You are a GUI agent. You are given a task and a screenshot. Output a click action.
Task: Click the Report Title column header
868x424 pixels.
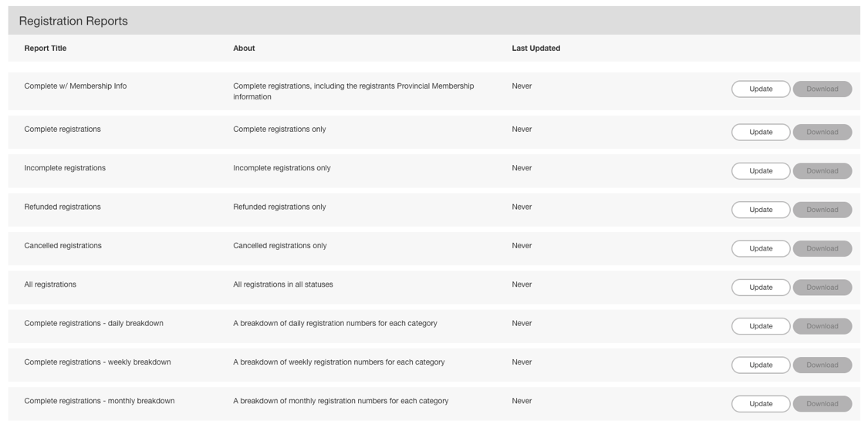click(46, 49)
